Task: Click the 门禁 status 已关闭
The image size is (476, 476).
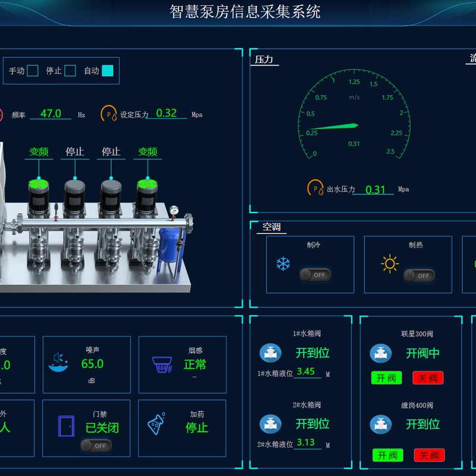Action: point(102,428)
